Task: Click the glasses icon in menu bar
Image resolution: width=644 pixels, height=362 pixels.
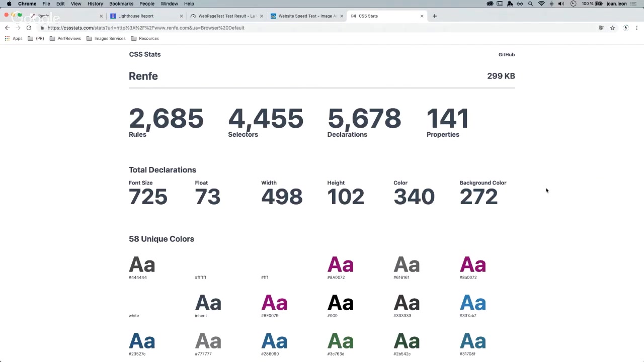Action: 520,4
